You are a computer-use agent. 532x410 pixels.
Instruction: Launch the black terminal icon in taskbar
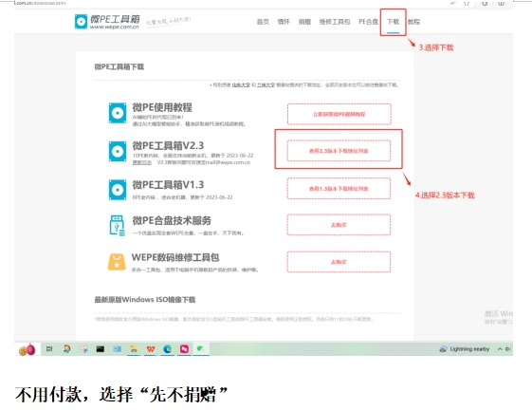click(x=101, y=349)
